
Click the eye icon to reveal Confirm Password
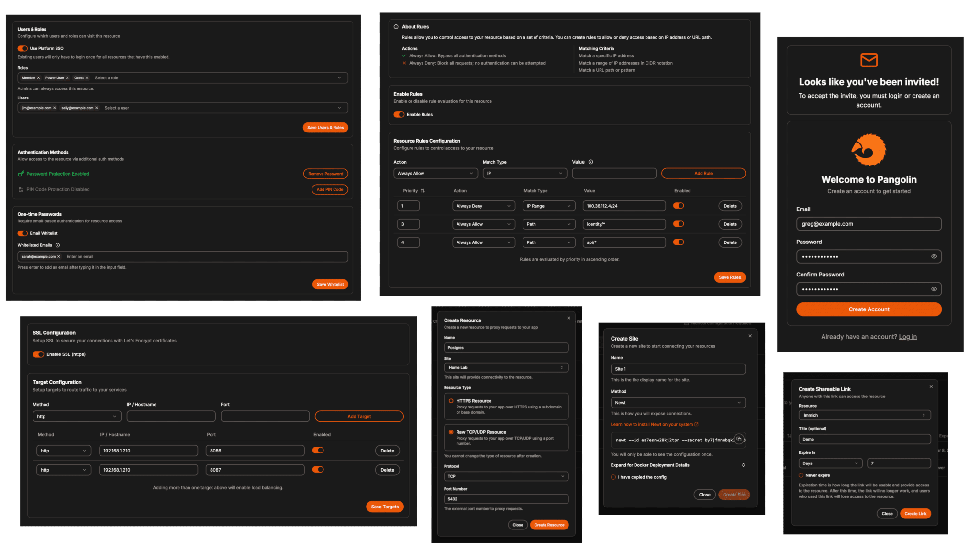934,289
